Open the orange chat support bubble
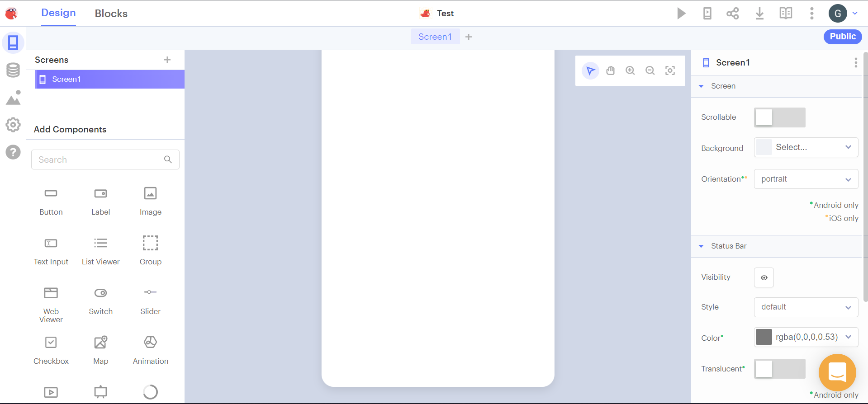The width and height of the screenshot is (868, 404). tap(837, 373)
